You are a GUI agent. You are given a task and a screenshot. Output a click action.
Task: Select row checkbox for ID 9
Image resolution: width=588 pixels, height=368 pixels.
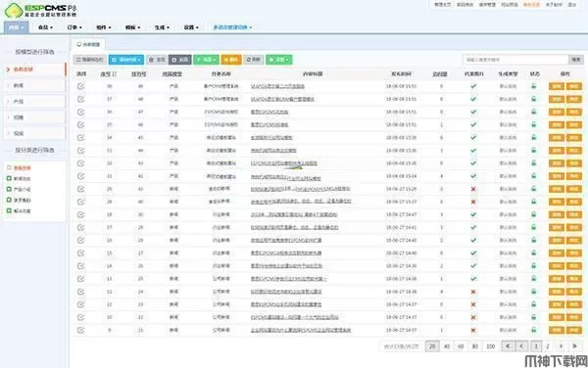coord(80,330)
